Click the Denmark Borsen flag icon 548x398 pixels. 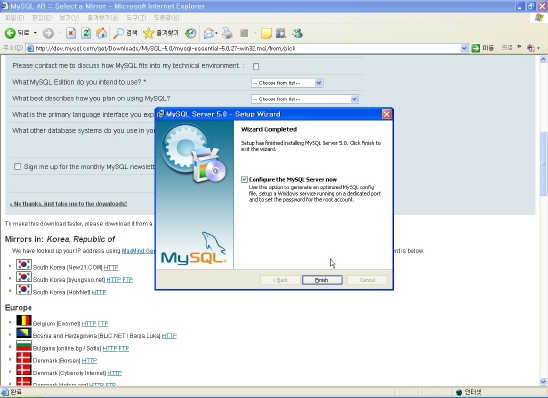pos(24,357)
